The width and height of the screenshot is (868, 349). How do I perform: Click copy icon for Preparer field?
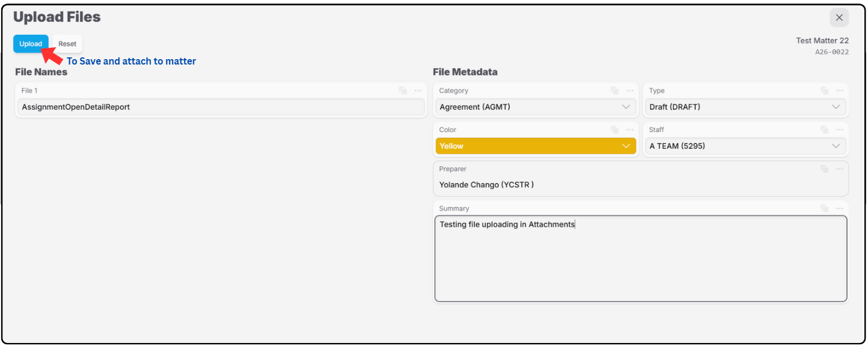824,169
